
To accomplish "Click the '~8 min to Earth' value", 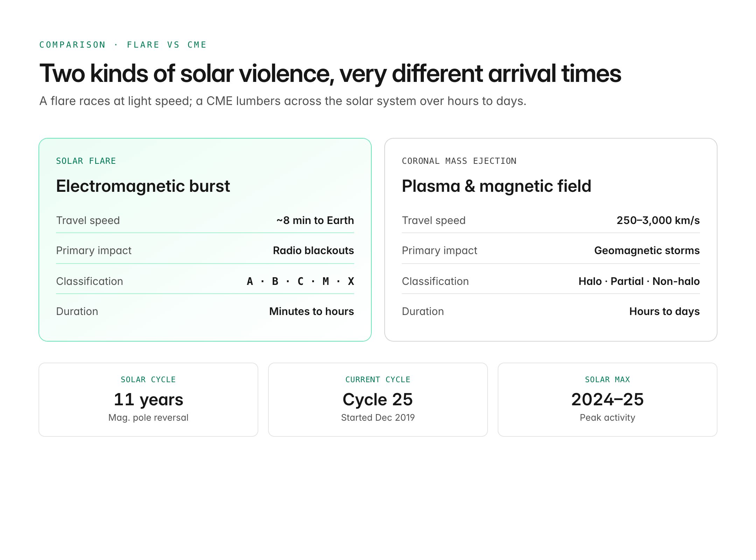I will (315, 220).
